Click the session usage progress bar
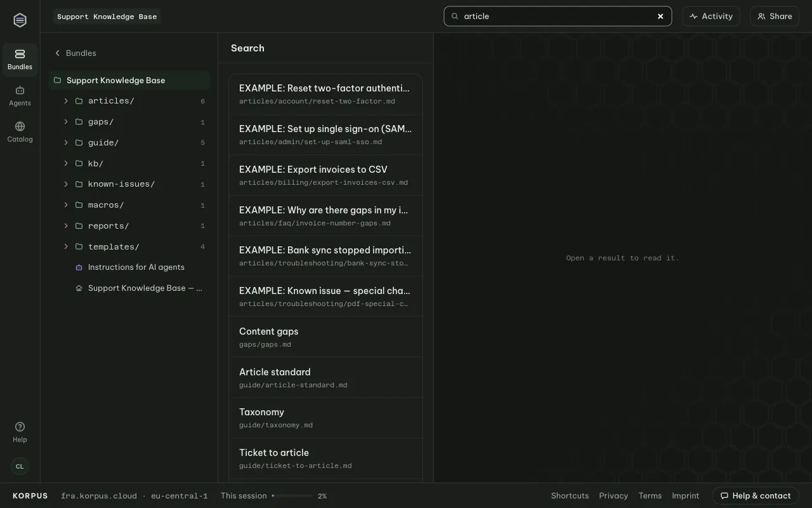Image resolution: width=812 pixels, height=508 pixels. (x=292, y=496)
